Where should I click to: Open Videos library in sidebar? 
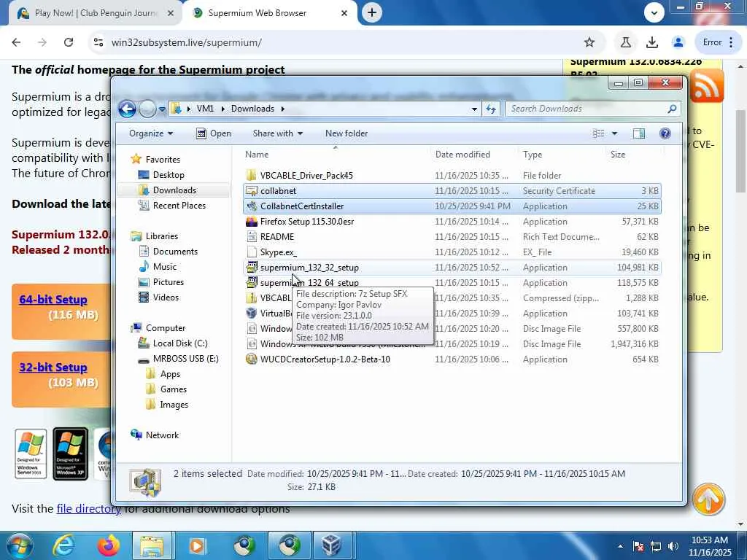158,297
